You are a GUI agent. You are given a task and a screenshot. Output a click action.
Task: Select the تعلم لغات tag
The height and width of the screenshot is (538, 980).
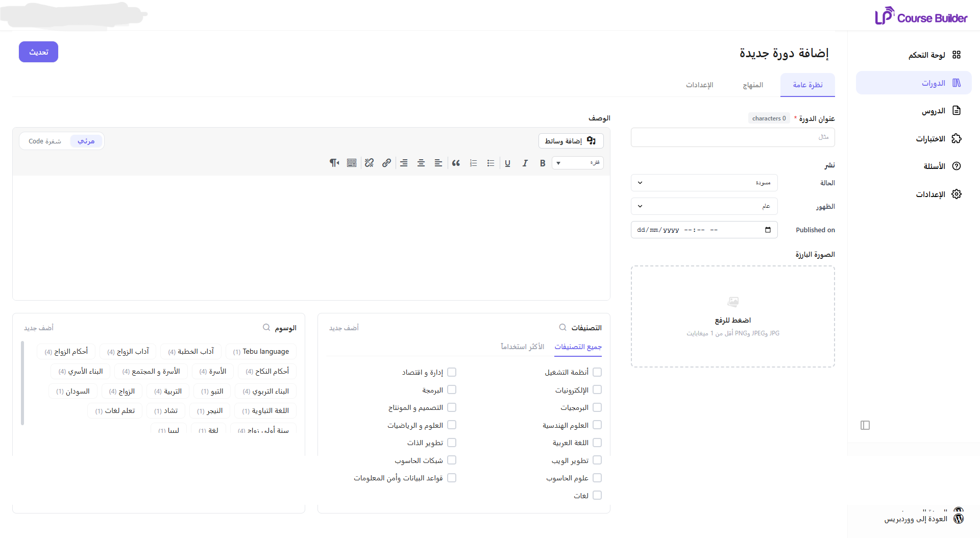coord(115,411)
